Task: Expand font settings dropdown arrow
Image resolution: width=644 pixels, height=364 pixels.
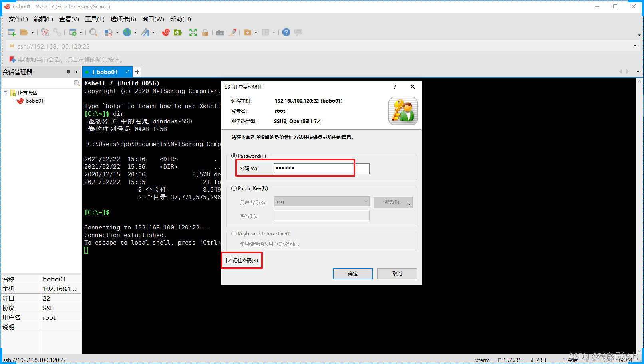Action: point(153,33)
